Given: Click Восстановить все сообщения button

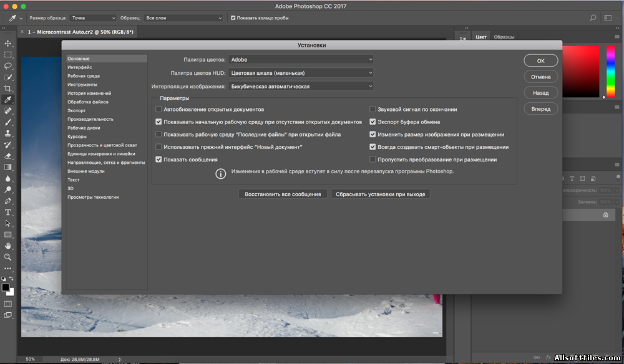Looking at the screenshot, I should [283, 194].
